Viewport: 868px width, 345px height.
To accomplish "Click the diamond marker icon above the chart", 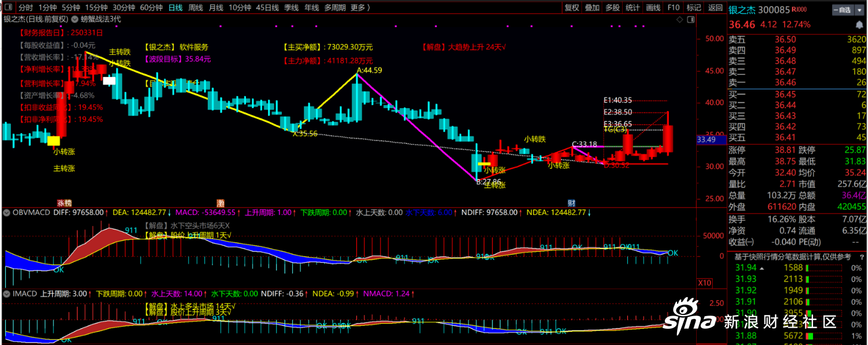I will (679, 20).
